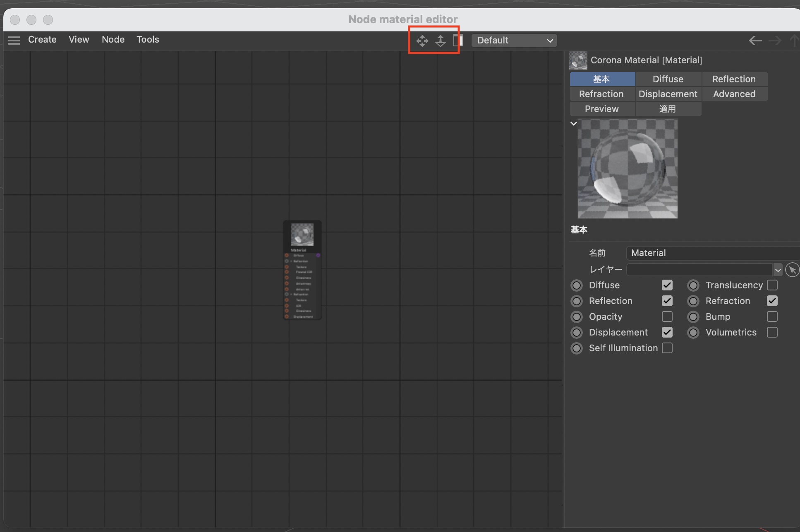Viewport: 800px width, 532px height.
Task: Click the vertical zoom view icon
Action: (x=441, y=41)
